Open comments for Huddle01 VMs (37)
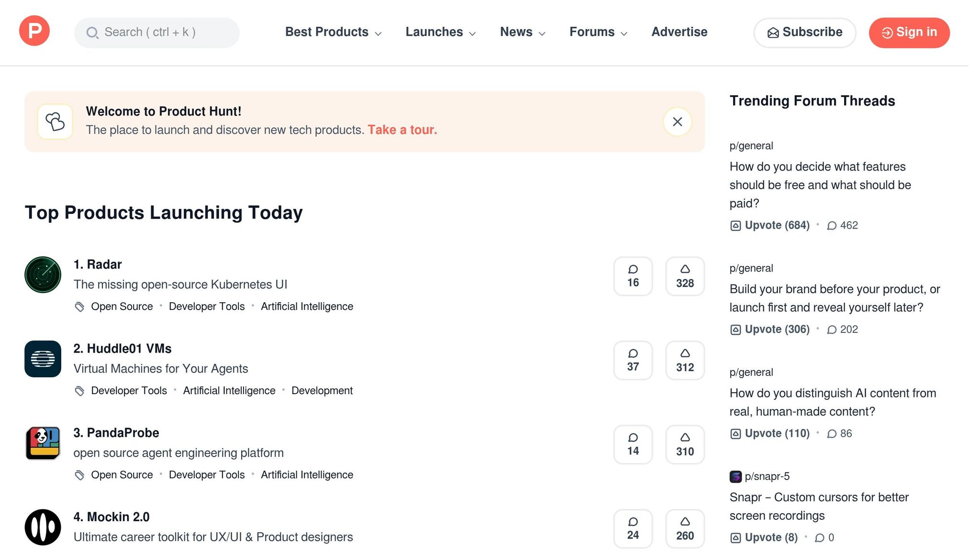Image resolution: width=980 pixels, height=551 pixels. [x=633, y=360]
